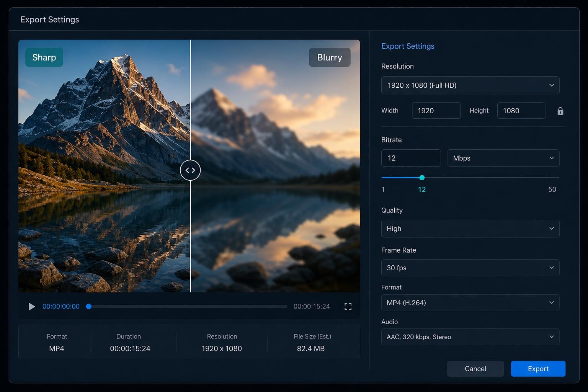Image resolution: width=588 pixels, height=392 pixels.
Task: Toggle the aspect ratio lock icon
Action: tap(560, 111)
